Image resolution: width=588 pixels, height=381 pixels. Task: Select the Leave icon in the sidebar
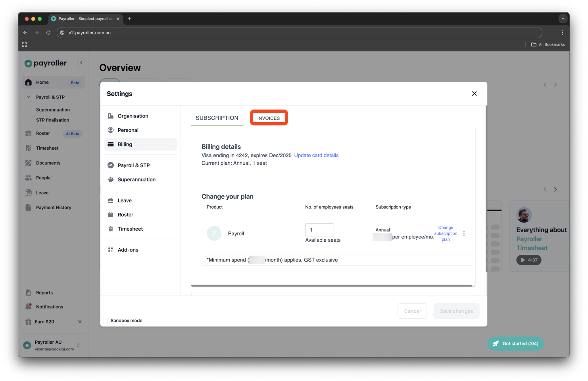point(28,192)
